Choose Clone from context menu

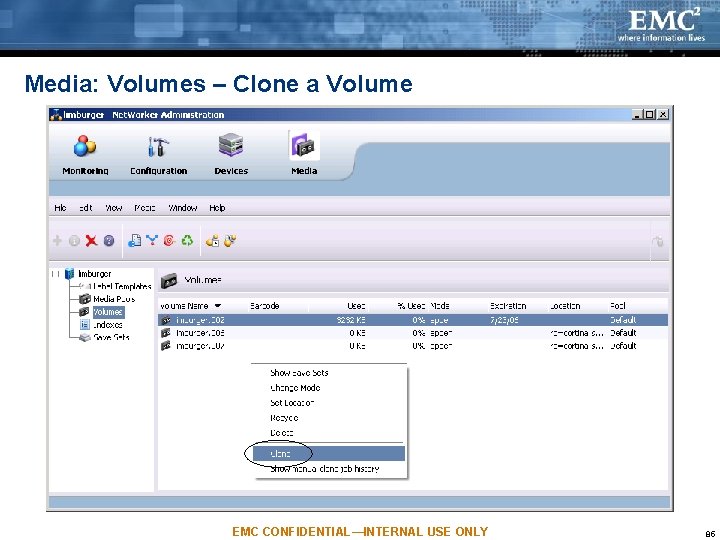tap(329, 454)
